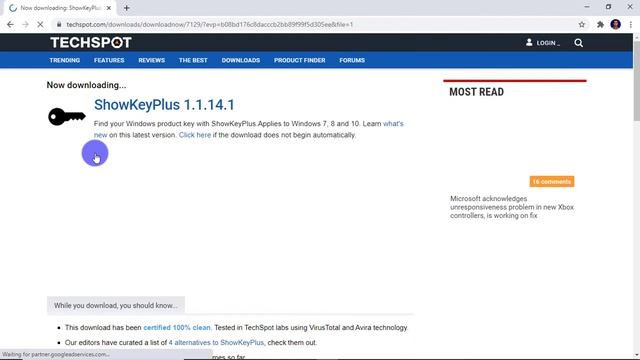Go back with the browser back arrow
The image size is (640, 360).
(10, 24)
